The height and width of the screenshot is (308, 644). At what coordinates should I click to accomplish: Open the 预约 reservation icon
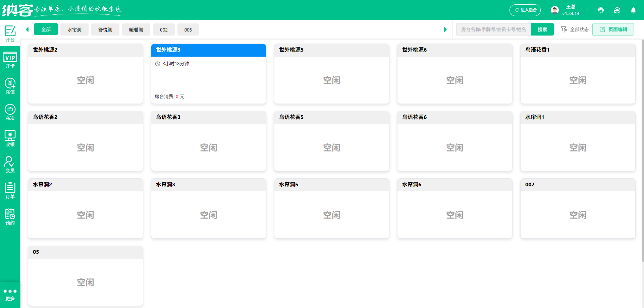(x=10, y=217)
